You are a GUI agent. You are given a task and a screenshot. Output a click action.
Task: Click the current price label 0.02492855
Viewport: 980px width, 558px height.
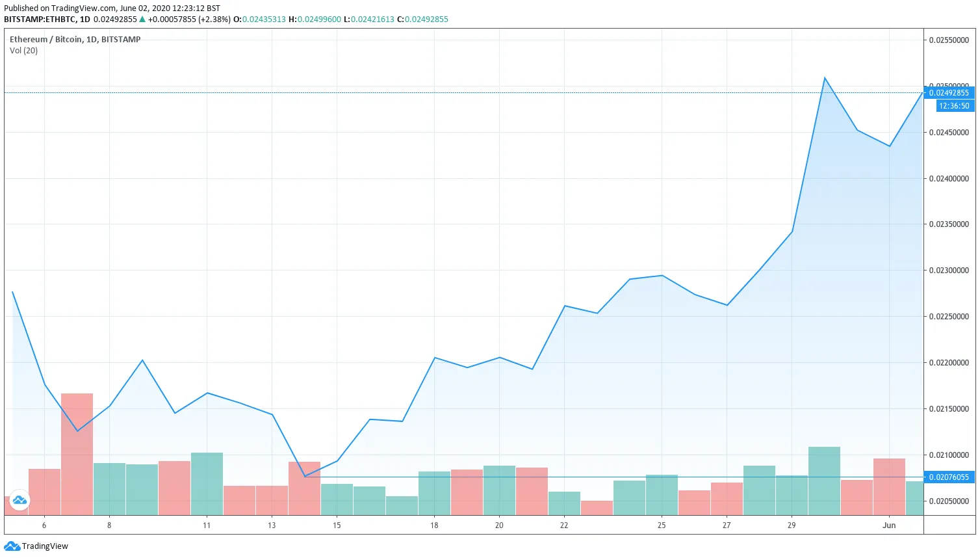[x=949, y=93]
